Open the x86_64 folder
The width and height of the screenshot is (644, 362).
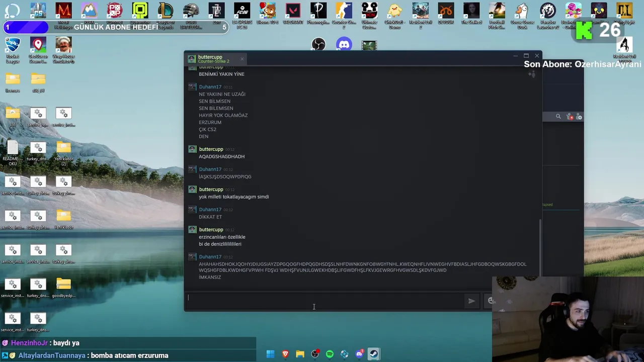(x=38, y=82)
